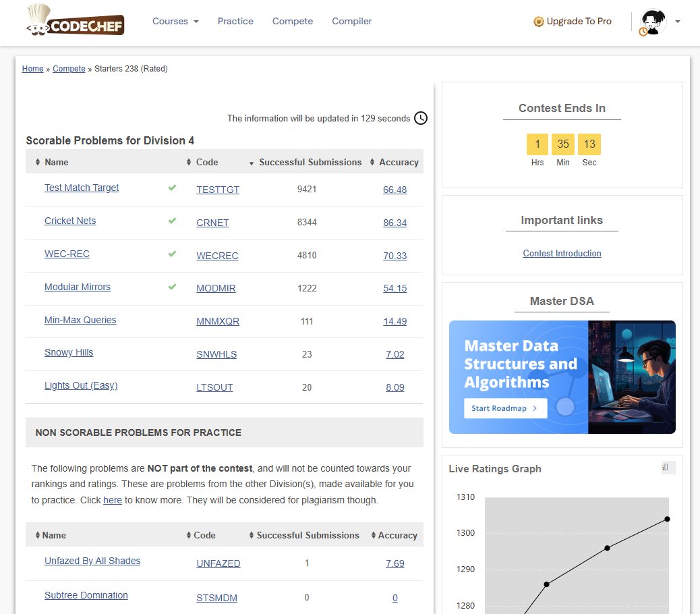Open the Lights Out (Easy) problem
The height and width of the screenshot is (614, 700).
(x=81, y=386)
